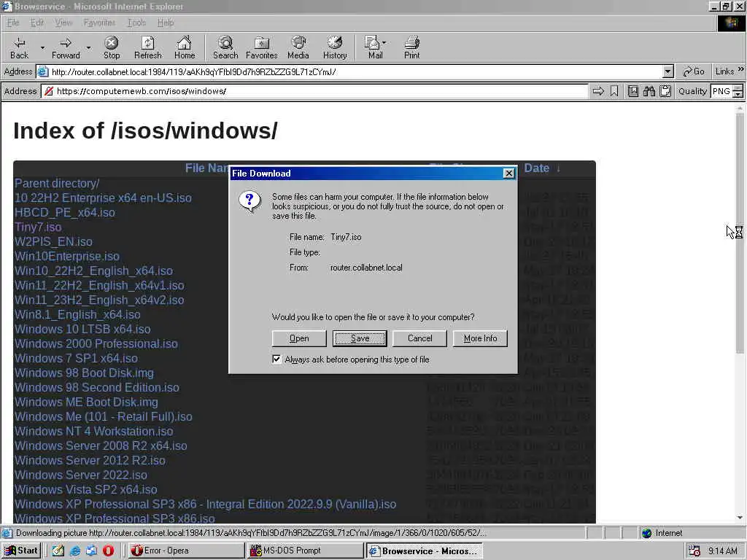
Task: Click the IE address URL field
Action: [356, 72]
